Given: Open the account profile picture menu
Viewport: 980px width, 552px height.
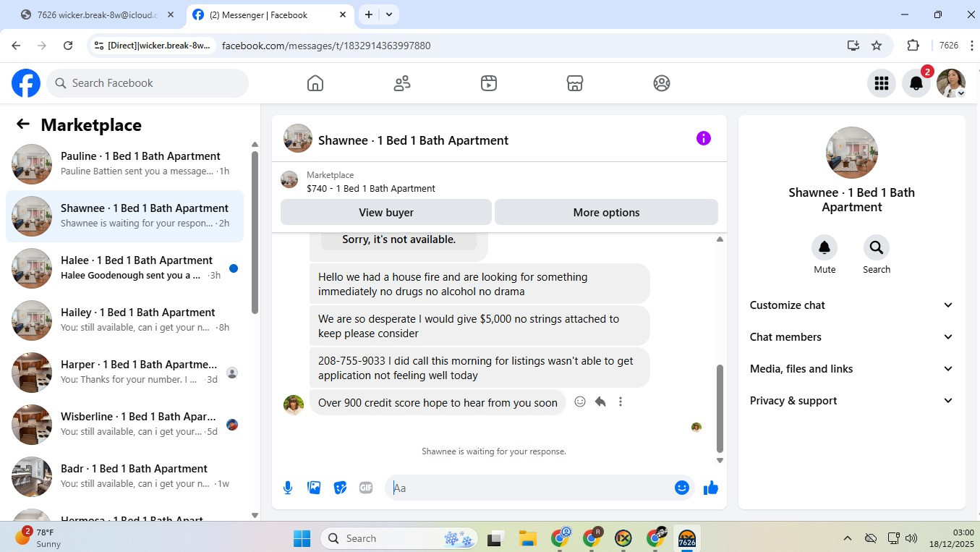Looking at the screenshot, I should 951,83.
